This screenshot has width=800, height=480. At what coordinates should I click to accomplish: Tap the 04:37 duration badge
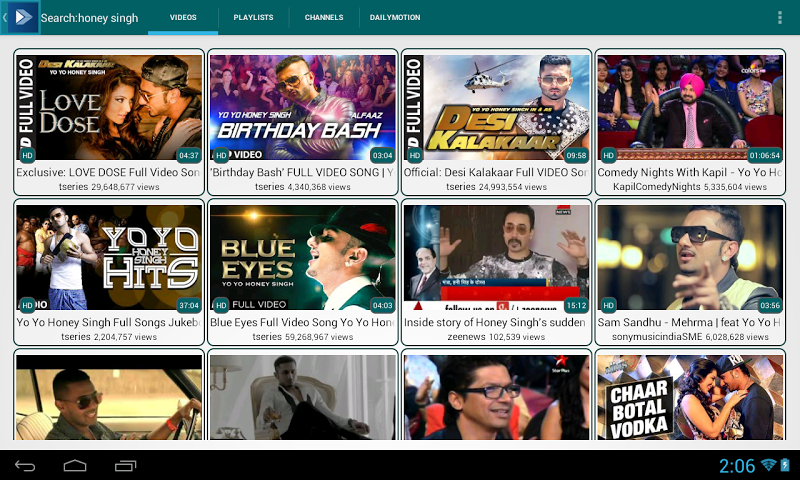tap(189, 155)
